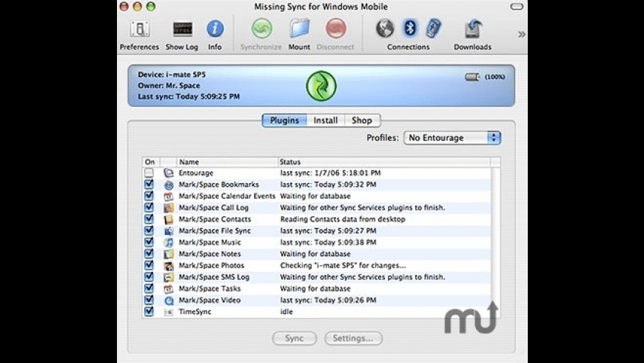This screenshot has width=644, height=363.
Task: Click the Mark/Space Music plugin icon
Action: pyautogui.click(x=168, y=242)
